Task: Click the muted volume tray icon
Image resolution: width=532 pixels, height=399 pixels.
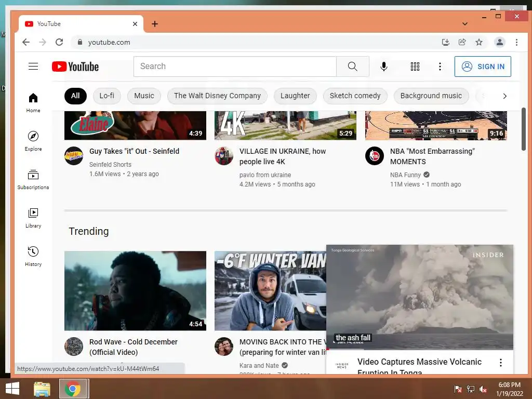Action: click(483, 389)
